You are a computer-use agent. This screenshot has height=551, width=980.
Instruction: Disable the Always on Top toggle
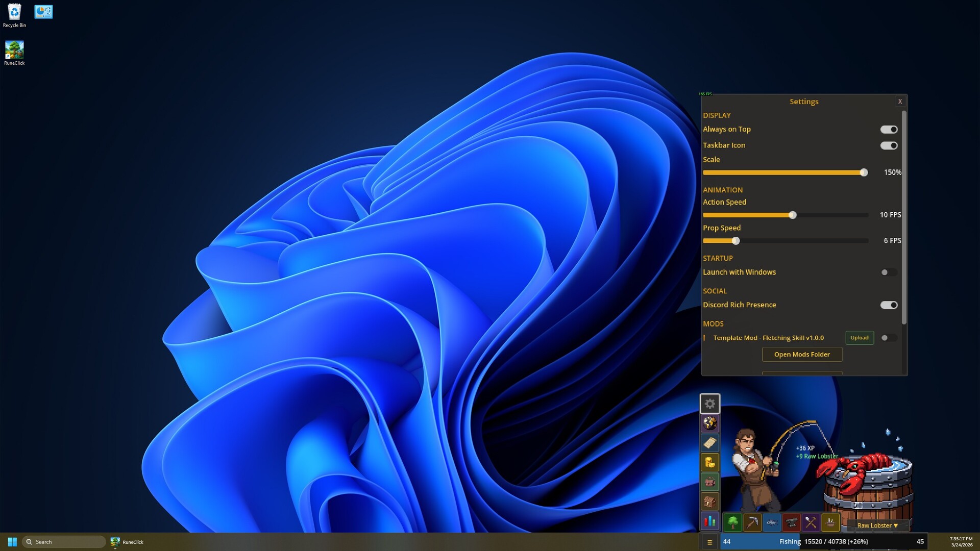(889, 130)
